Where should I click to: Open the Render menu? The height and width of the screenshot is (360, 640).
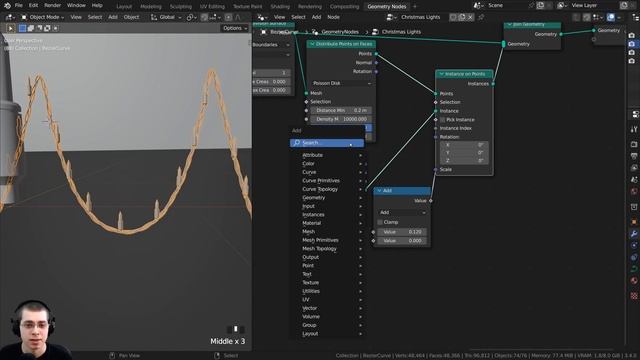coord(52,5)
